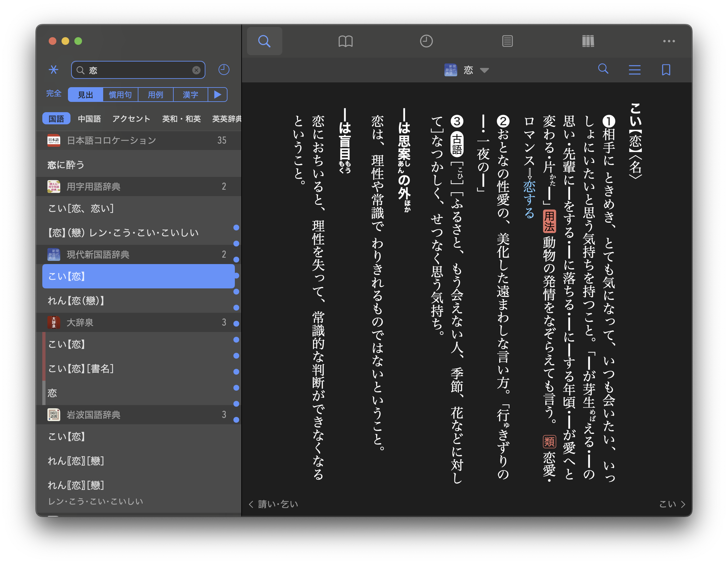This screenshot has width=728, height=564.
Task: Open the document list tab icon
Action: point(507,41)
